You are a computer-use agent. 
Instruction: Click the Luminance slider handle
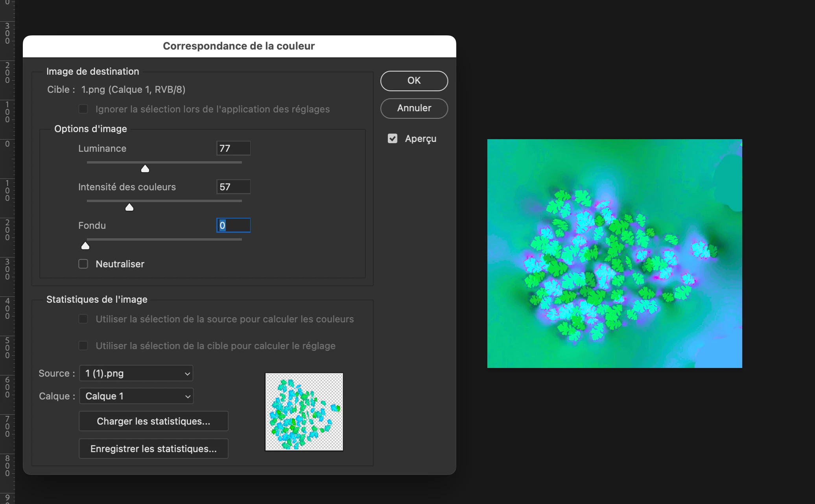pyautogui.click(x=145, y=169)
